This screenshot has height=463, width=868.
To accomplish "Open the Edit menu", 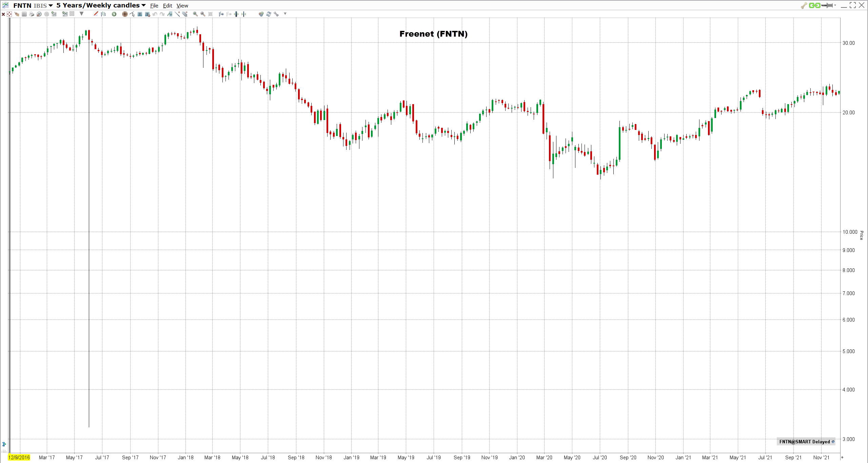I will [x=167, y=6].
